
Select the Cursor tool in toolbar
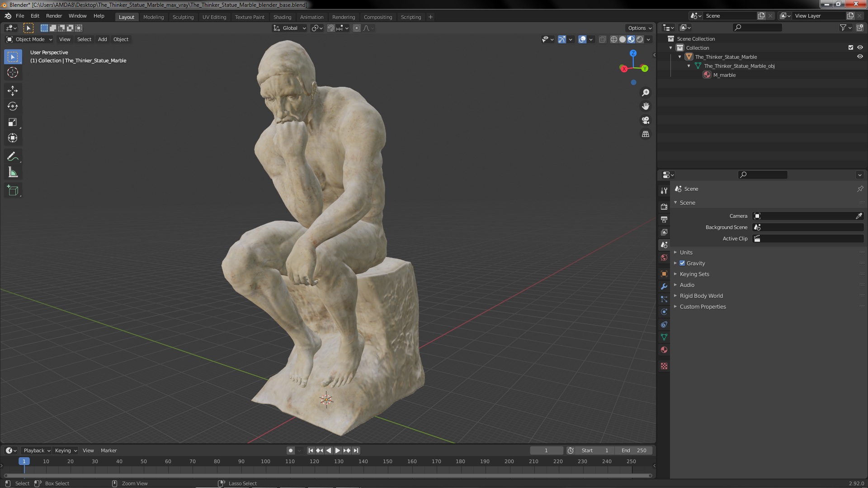(13, 72)
